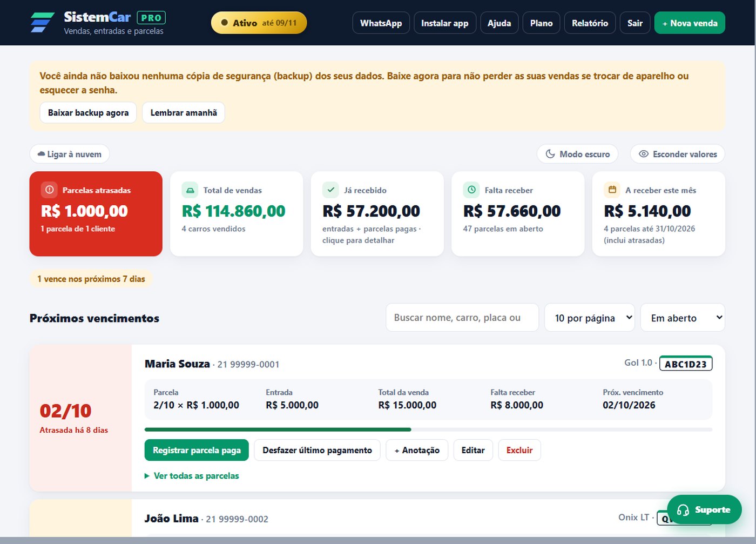Open the Ajuda menu item
The height and width of the screenshot is (544, 756).
point(499,23)
